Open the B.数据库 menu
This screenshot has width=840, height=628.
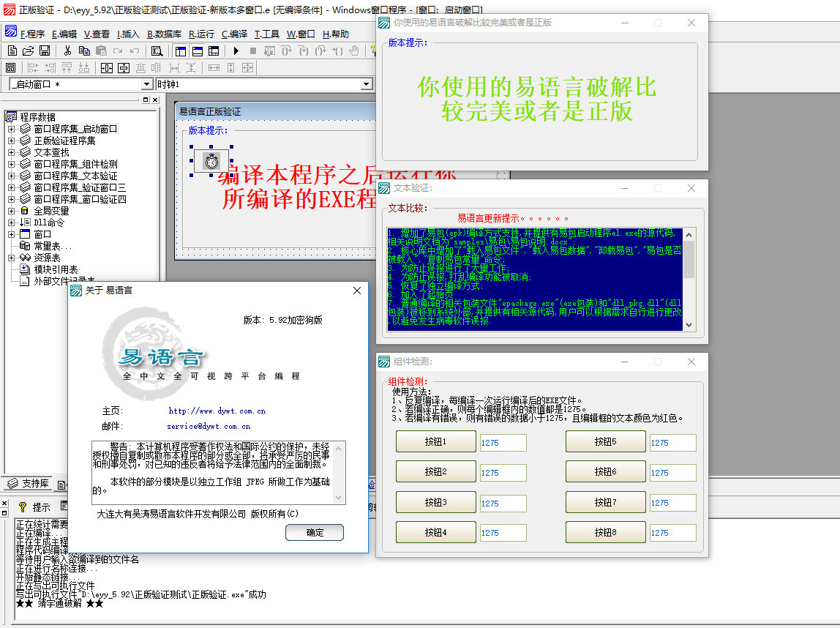pos(165,34)
